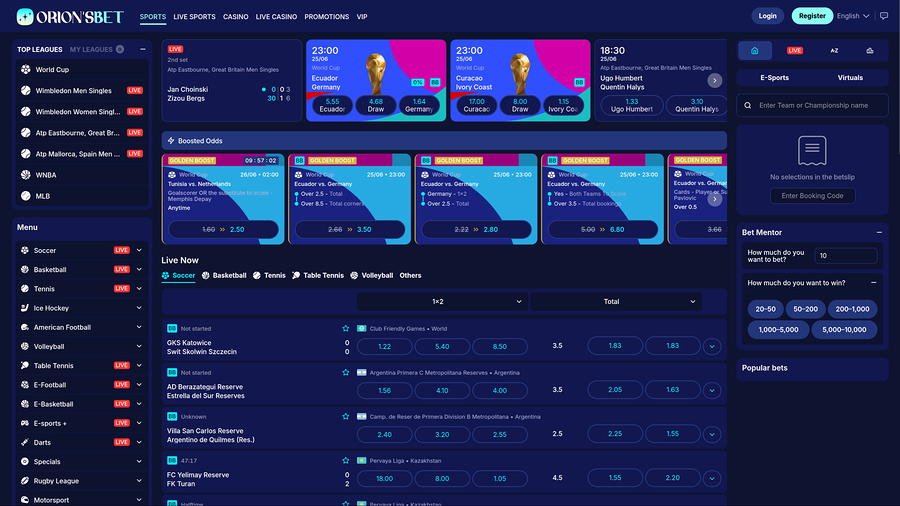Viewport: 900px width, 506px height.
Task: Favorite FC Yelimay Reserve match star
Action: point(346,461)
